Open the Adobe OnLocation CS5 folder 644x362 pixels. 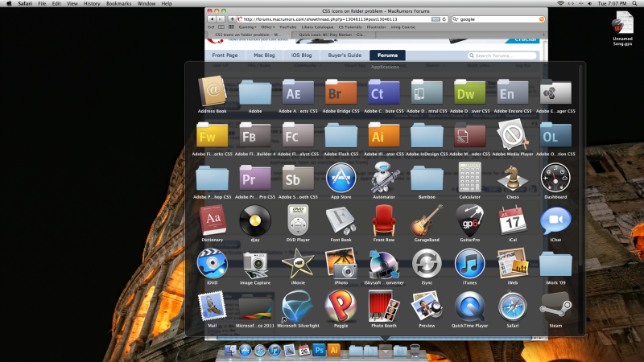(555, 135)
